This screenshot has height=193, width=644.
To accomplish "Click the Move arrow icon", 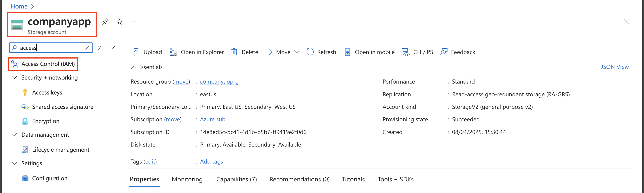I will point(269,52).
